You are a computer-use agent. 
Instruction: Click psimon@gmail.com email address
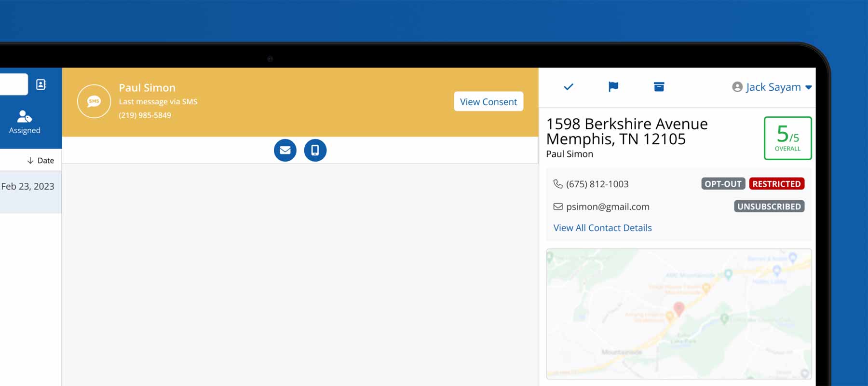608,207
